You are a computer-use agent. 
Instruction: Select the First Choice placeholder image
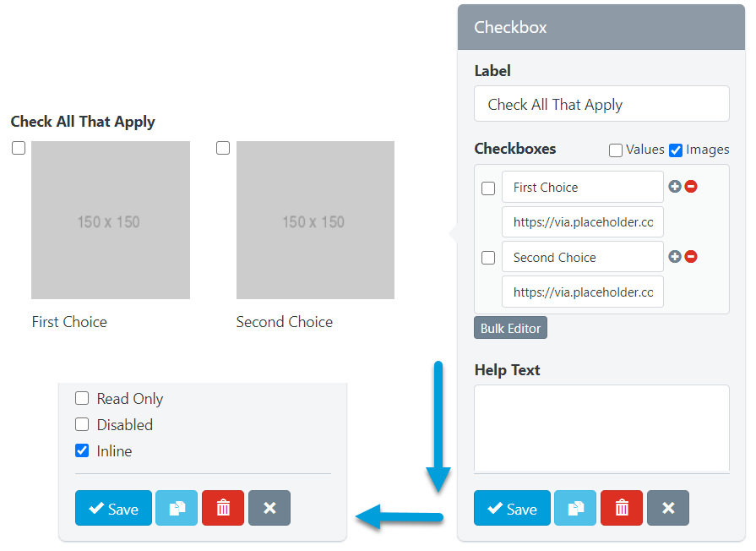(x=111, y=221)
